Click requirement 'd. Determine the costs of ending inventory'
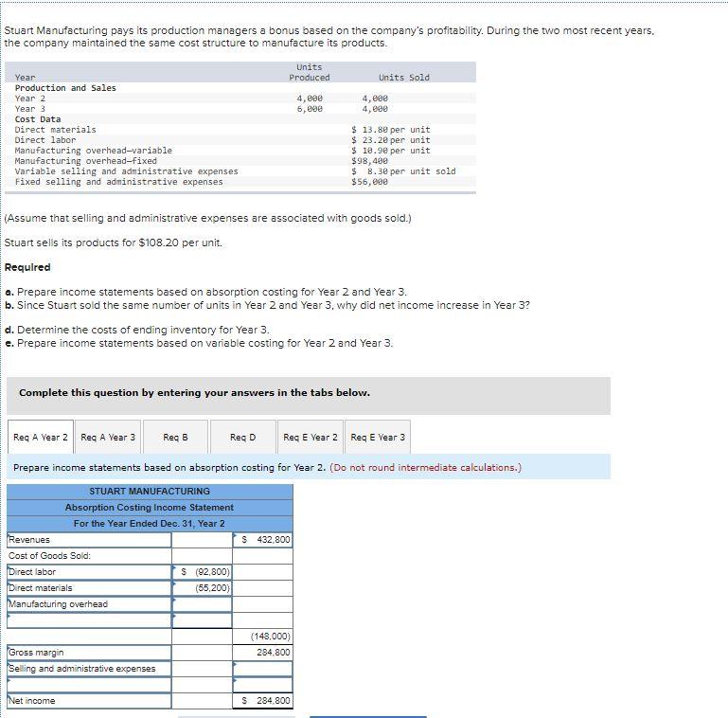This screenshot has height=718, width=728. pos(137,330)
